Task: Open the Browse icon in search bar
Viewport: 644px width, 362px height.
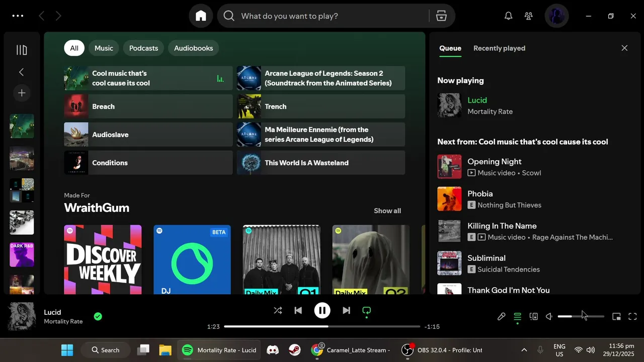Action: [x=441, y=16]
